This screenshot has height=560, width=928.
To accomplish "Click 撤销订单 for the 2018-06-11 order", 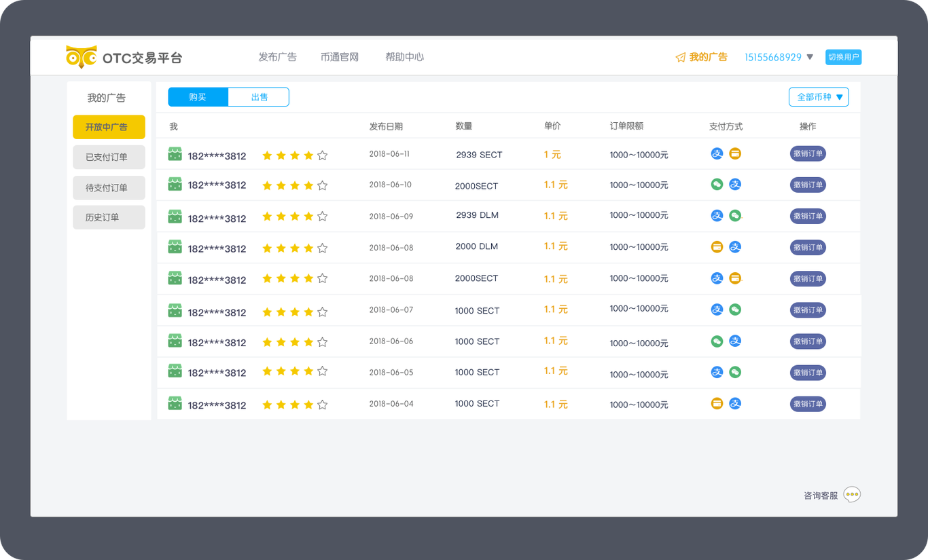I will pos(808,154).
